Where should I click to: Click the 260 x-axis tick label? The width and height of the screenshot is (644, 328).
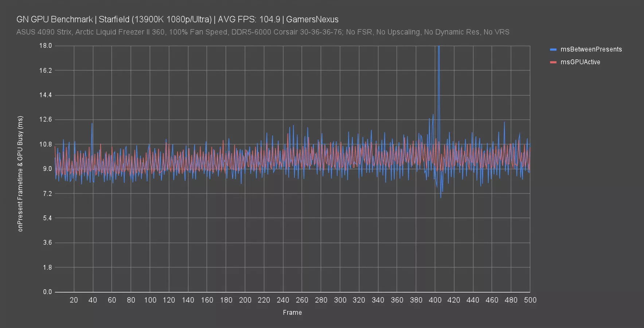click(x=302, y=300)
